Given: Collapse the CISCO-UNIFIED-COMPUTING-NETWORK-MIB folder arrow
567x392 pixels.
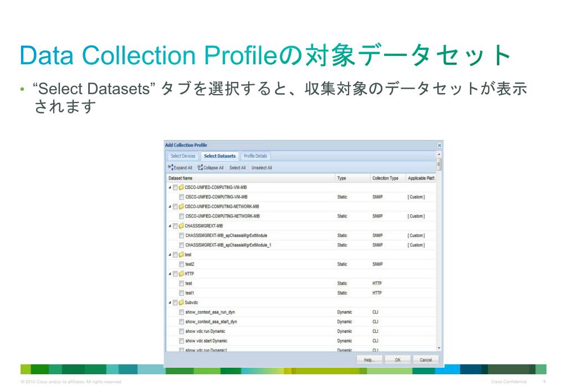Looking at the screenshot, I should (x=170, y=207).
